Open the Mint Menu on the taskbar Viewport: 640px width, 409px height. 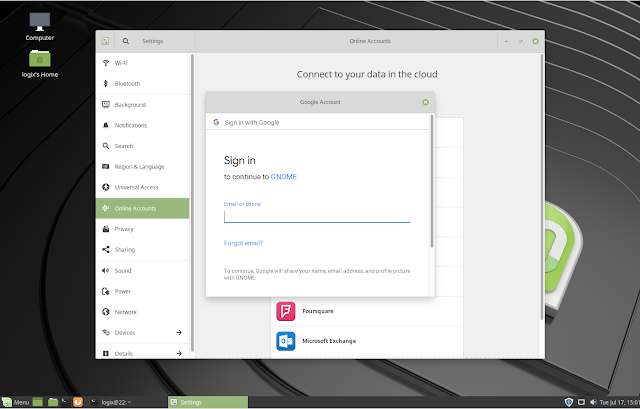tap(16, 401)
